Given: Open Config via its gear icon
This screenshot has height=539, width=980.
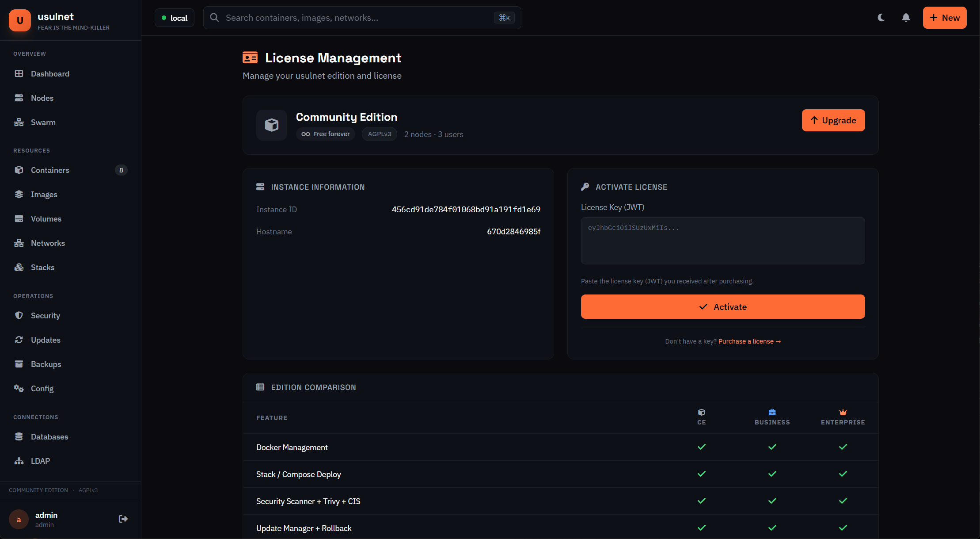Looking at the screenshot, I should click(19, 388).
